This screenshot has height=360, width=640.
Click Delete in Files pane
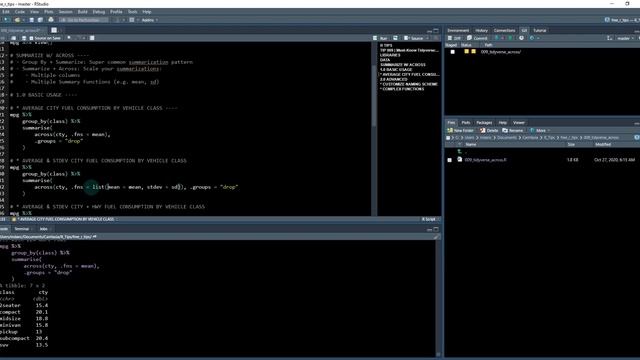point(489,130)
